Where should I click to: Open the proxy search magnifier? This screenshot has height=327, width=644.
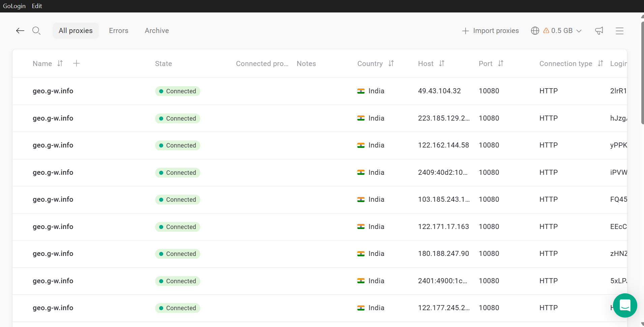coord(36,31)
